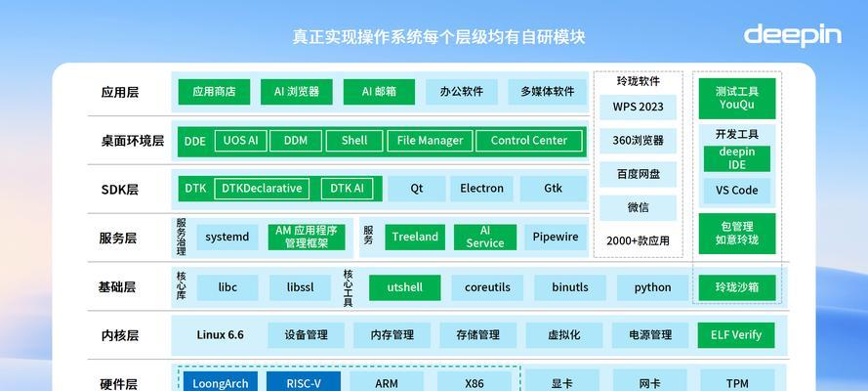
Task: Click the 应用商店 green block
Action: pyautogui.click(x=214, y=92)
